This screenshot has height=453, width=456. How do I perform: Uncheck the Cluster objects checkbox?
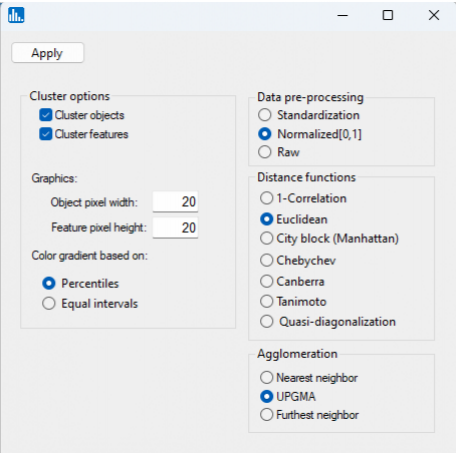point(46,115)
